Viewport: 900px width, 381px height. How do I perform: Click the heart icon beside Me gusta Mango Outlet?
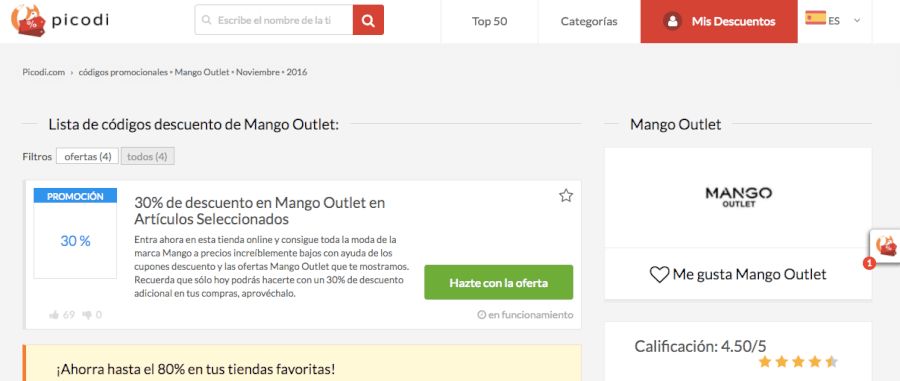click(659, 275)
